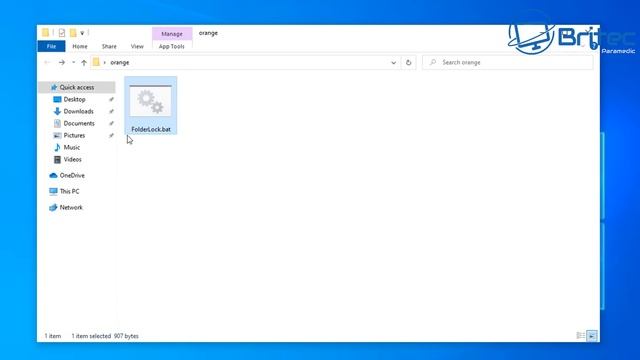The width and height of the screenshot is (640, 360).
Task: Click the Search orange input field
Action: [x=508, y=62]
